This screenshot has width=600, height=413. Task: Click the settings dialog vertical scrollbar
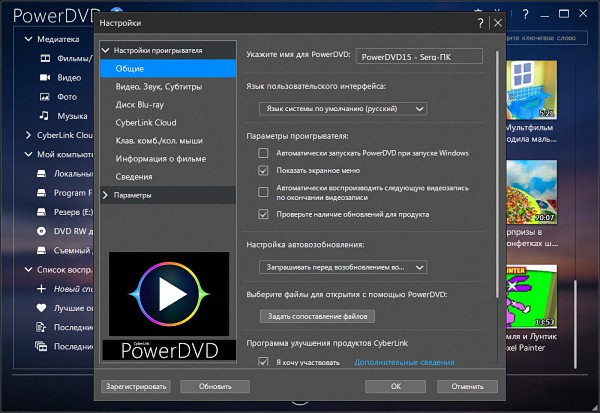497,174
